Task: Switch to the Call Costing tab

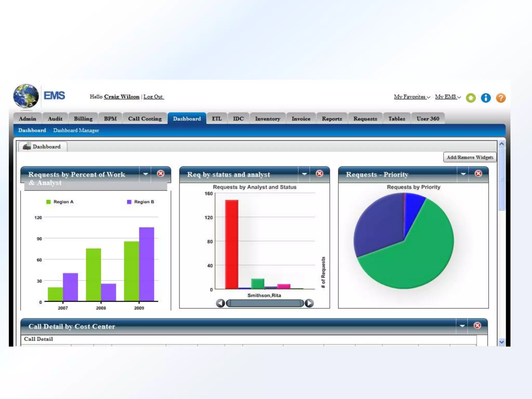Action: click(x=145, y=119)
